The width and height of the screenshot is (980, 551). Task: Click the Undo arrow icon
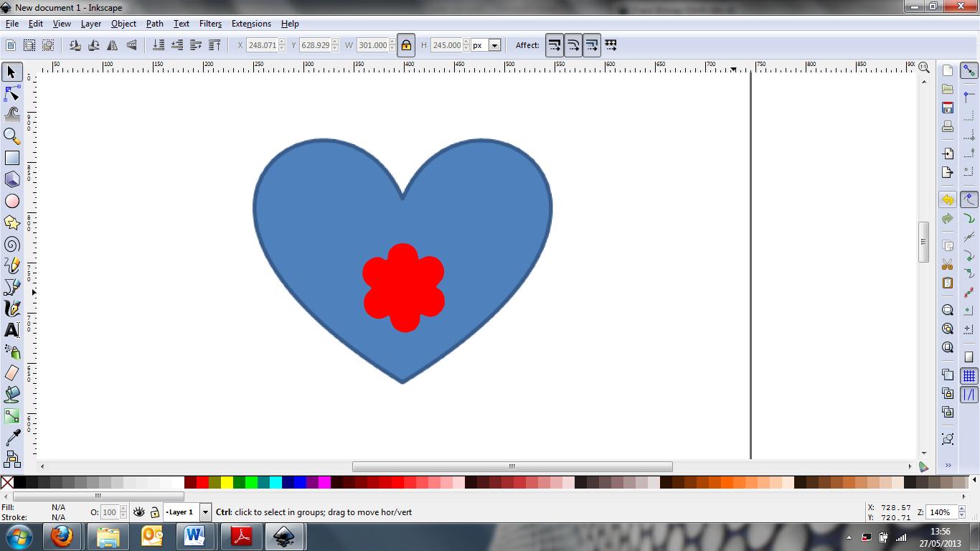[x=948, y=200]
